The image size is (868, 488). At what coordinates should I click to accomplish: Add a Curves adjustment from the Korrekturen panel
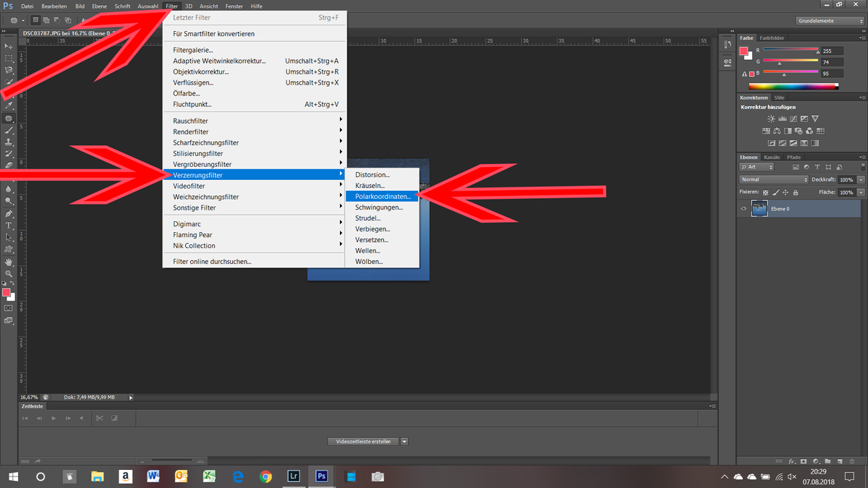(793, 118)
